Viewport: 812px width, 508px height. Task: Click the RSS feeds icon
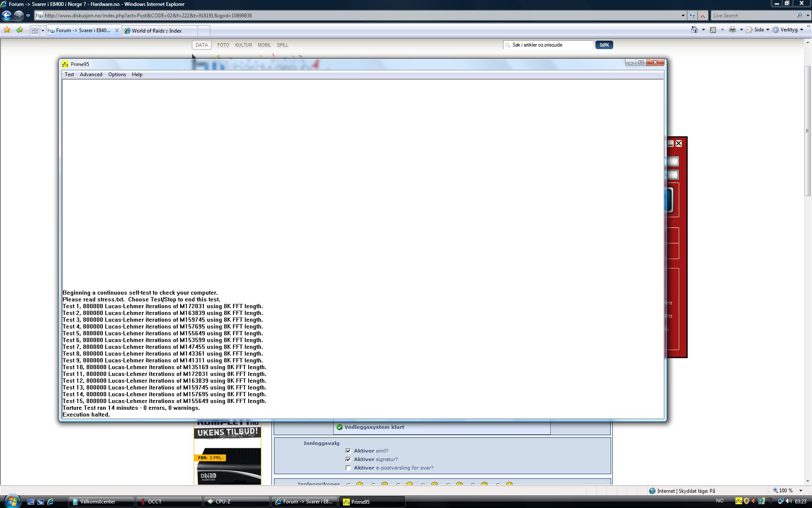pyautogui.click(x=713, y=30)
